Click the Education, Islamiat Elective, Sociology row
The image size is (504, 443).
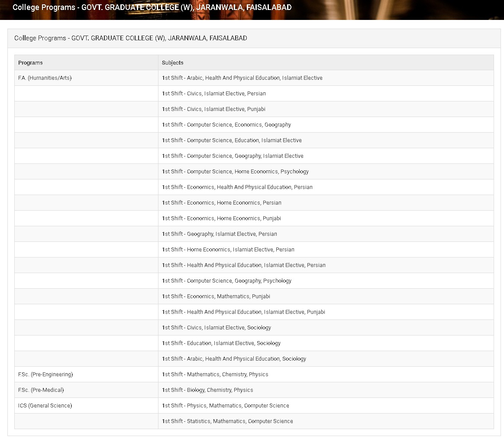(x=221, y=343)
